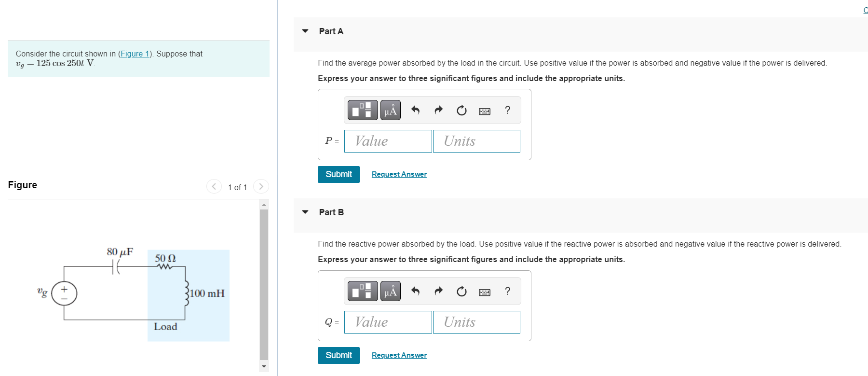The image size is (868, 376).
Task: Open the Figure 1 link
Action: [x=135, y=54]
